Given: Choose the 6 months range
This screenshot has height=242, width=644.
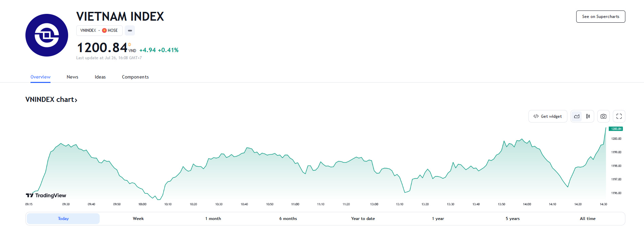Looking at the screenshot, I should coord(288,219).
